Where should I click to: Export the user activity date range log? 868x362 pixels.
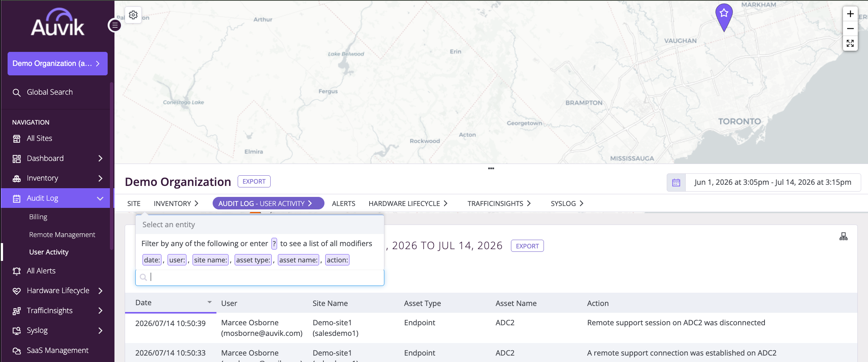[x=527, y=246]
